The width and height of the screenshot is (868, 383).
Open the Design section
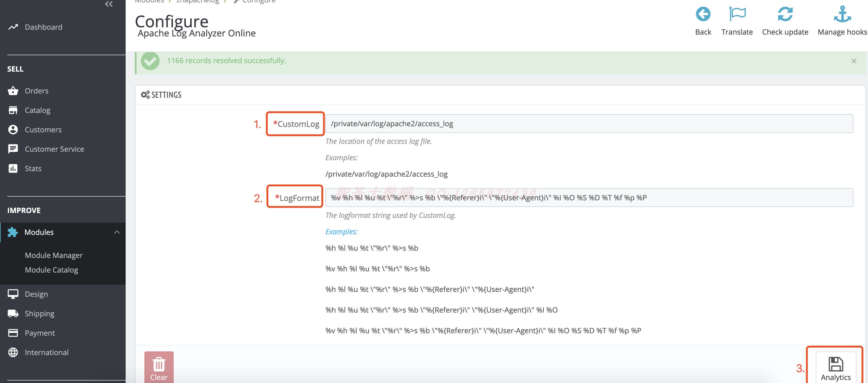[36, 294]
